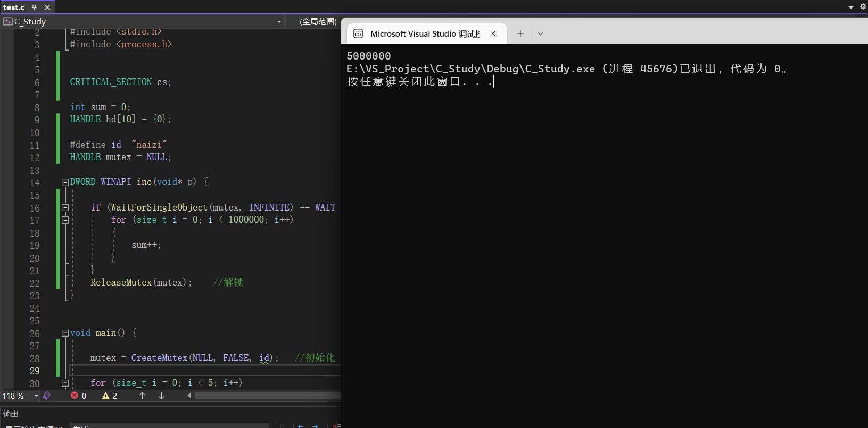The width and height of the screenshot is (868, 428).
Task: Open a new terminal tab with plus
Action: point(520,33)
